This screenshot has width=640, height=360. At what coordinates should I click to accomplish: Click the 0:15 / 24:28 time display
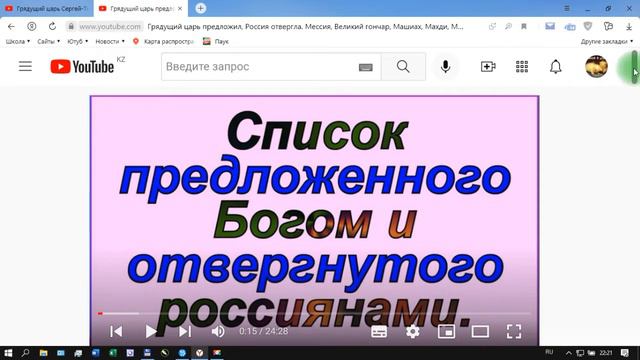click(264, 331)
